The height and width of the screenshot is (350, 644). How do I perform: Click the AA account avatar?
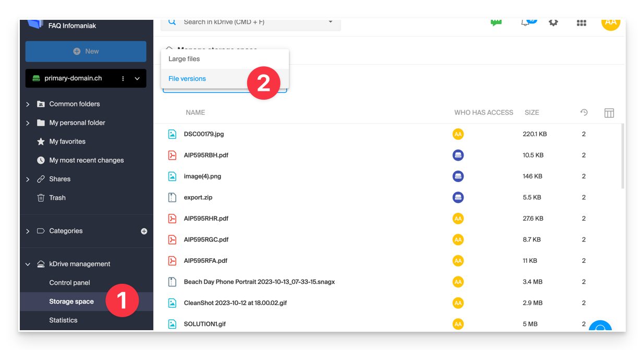point(611,22)
